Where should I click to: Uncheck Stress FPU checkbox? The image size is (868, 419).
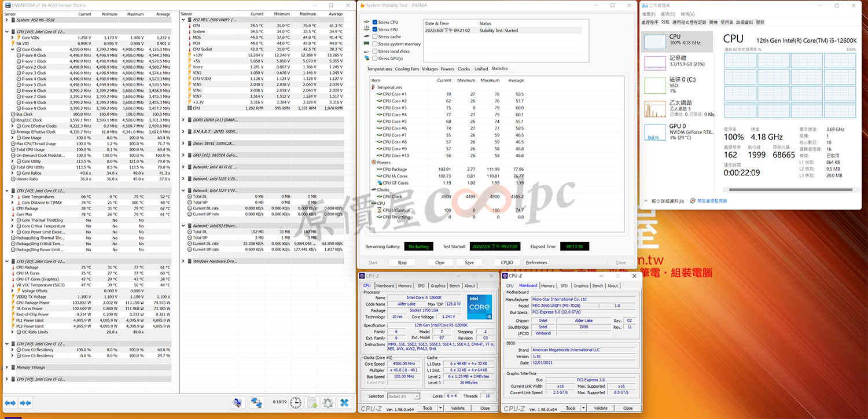(375, 30)
